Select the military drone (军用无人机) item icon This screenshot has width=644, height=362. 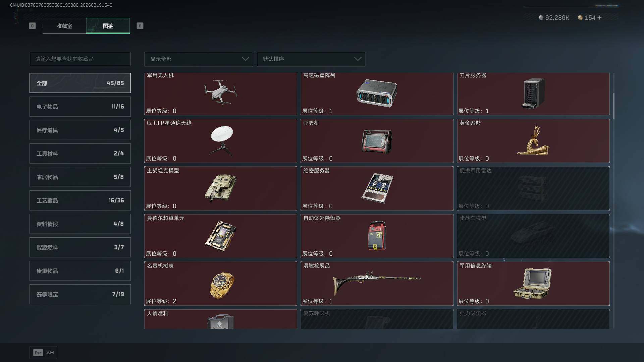221,92
